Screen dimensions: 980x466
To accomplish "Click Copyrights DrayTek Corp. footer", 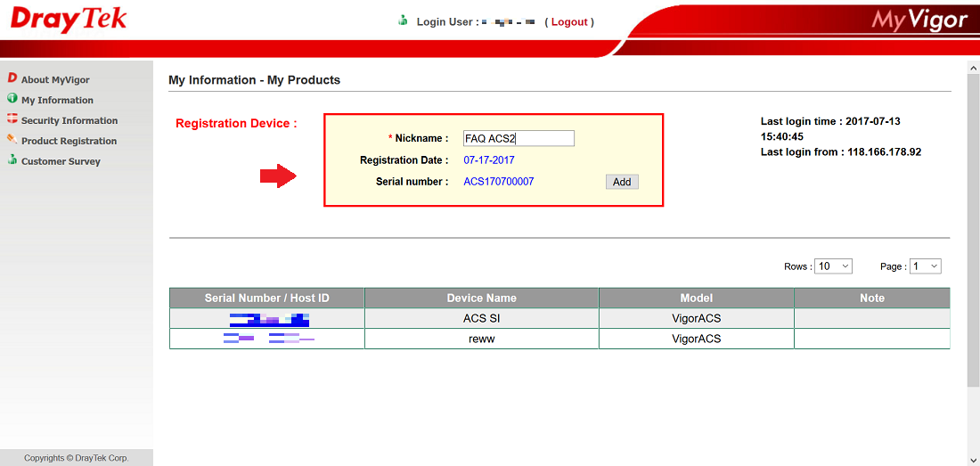I will point(77,458).
